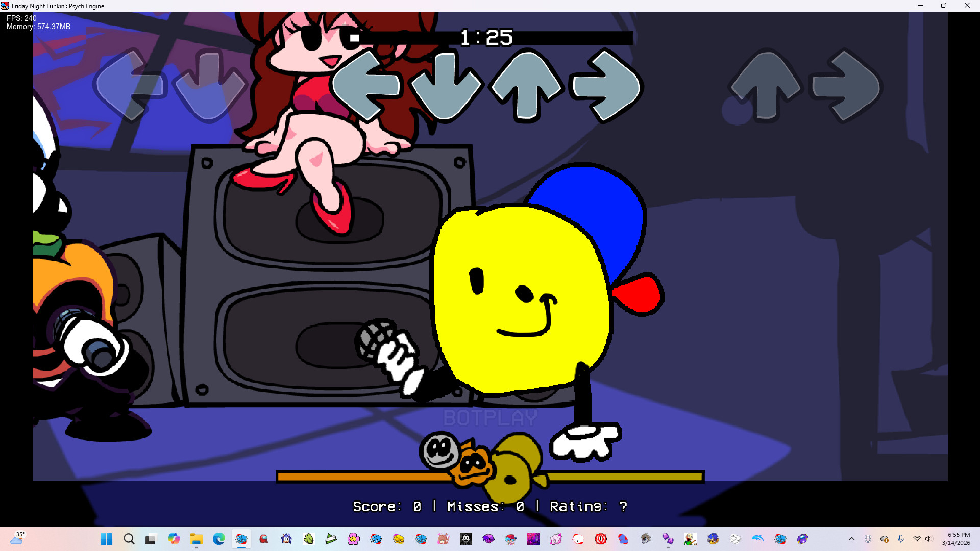Open File Explorer from the taskbar
The width and height of the screenshot is (980, 551).
[x=196, y=539]
